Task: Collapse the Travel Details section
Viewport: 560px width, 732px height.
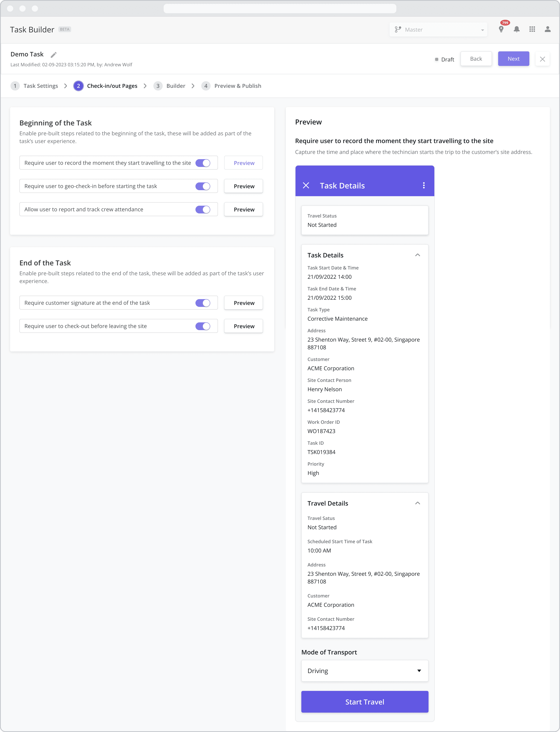Action: click(418, 503)
